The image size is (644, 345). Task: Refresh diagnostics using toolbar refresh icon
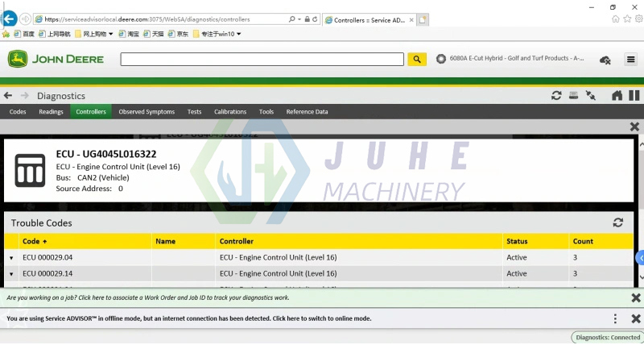click(x=556, y=96)
